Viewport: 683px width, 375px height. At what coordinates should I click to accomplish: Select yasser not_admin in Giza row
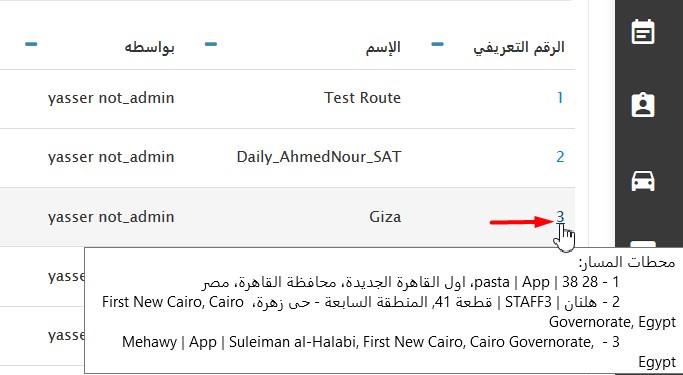(x=111, y=216)
